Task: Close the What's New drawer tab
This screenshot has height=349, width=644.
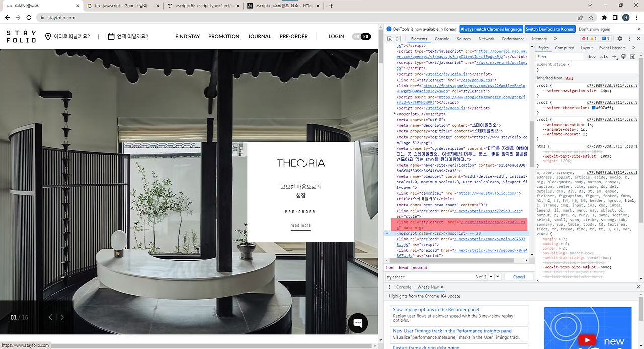Action: coord(442,287)
